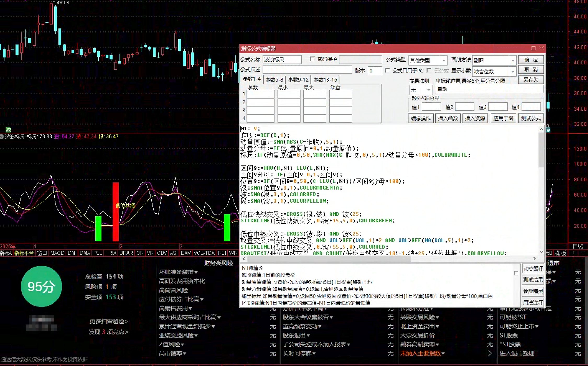Click the 值1 input field
The image size is (588, 366).
431,107
